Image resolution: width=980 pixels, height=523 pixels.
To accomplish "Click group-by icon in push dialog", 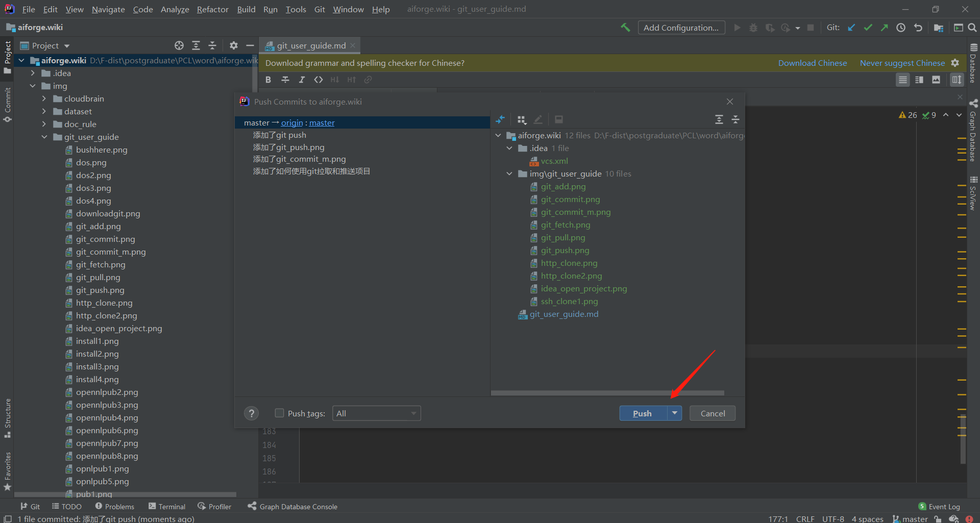I will [x=522, y=119].
